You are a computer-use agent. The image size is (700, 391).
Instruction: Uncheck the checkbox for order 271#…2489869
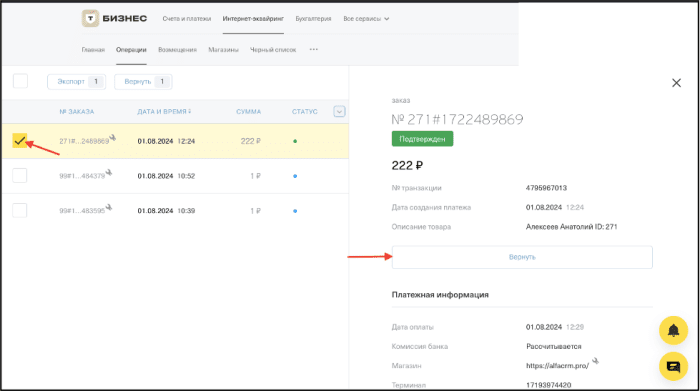coord(20,141)
